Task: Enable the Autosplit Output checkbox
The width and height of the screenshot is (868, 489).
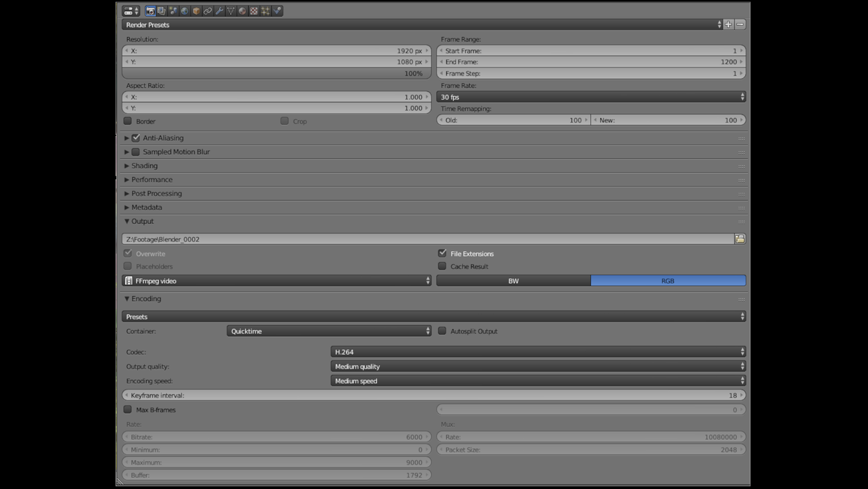Action: [442, 331]
